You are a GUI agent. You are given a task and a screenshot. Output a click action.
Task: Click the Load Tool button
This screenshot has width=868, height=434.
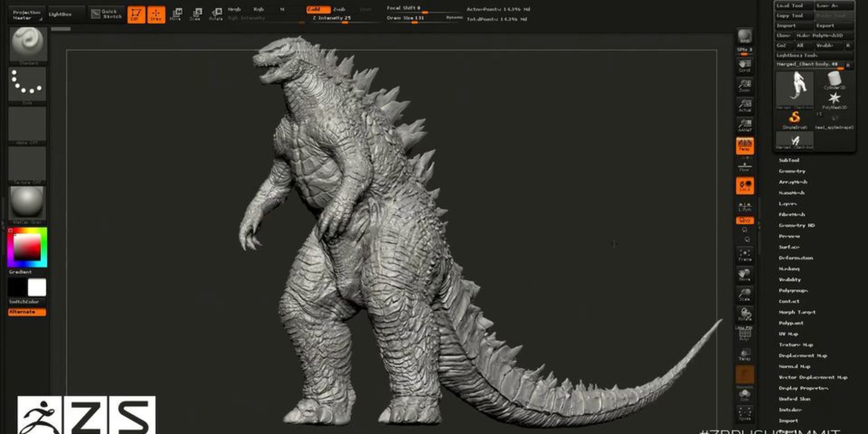[x=794, y=6]
